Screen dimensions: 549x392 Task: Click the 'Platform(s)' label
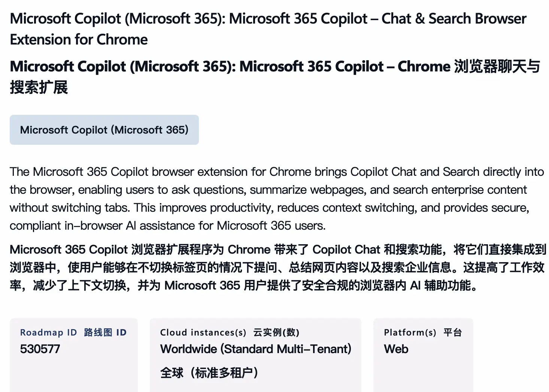tap(410, 333)
